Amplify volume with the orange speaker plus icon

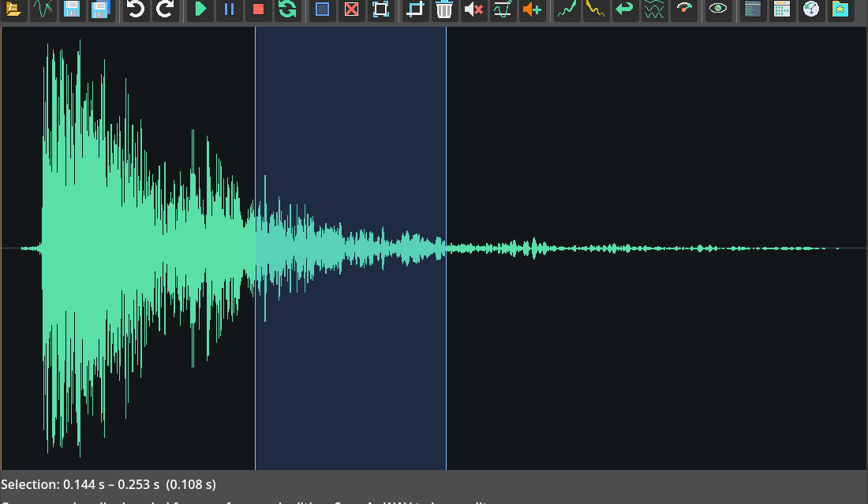[532, 9]
